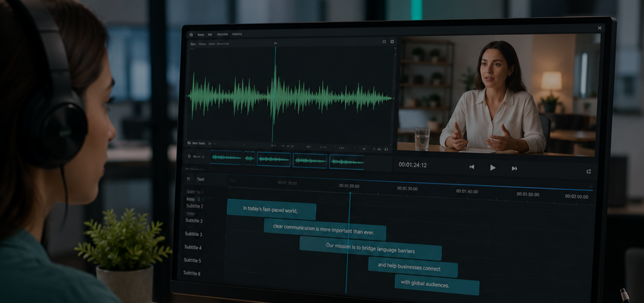
Task: Skip to the previous frame marker
Action: click(x=472, y=167)
